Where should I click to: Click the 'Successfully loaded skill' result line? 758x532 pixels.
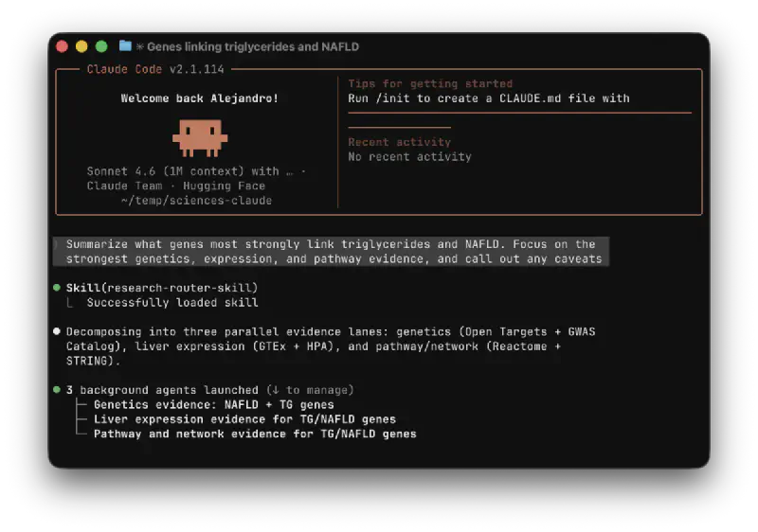(172, 303)
